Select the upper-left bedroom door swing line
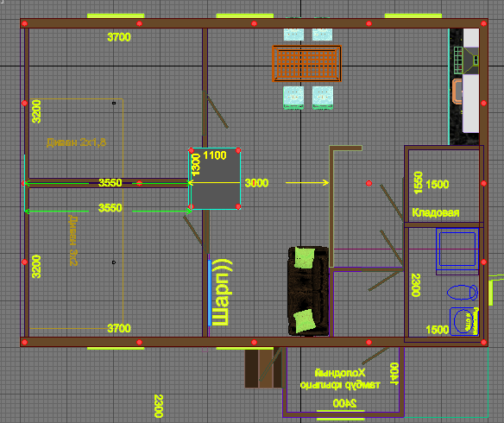Viewport: 504px width, 423px height. click(217, 111)
